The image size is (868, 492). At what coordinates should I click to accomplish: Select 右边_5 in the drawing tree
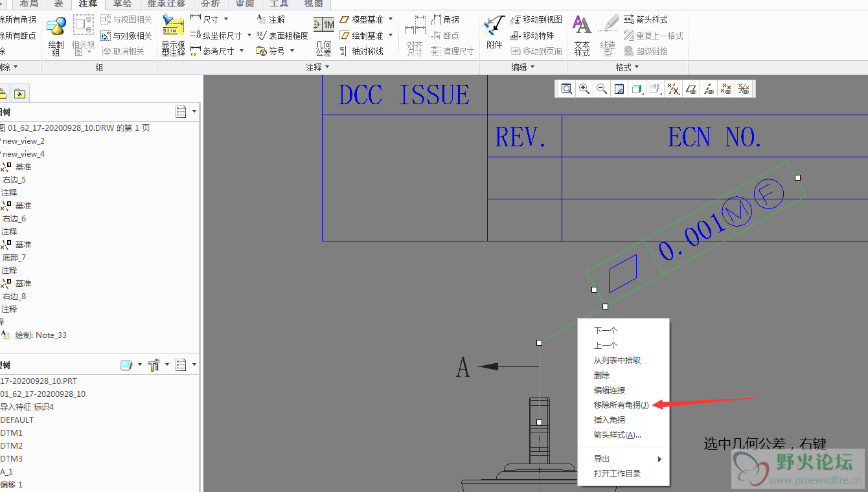(x=14, y=179)
